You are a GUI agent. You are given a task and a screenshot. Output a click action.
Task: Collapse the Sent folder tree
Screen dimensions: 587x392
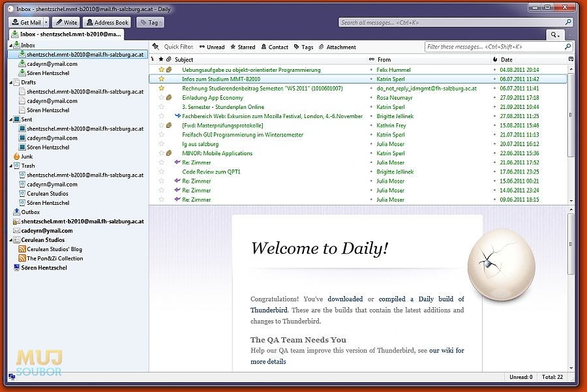[x=10, y=119]
